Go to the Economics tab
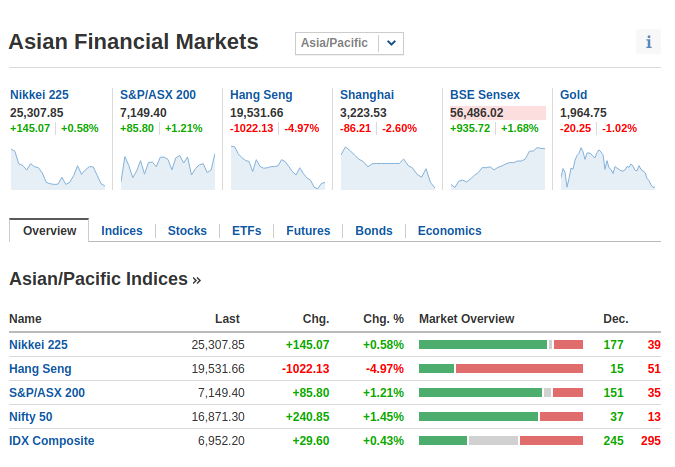 (449, 231)
